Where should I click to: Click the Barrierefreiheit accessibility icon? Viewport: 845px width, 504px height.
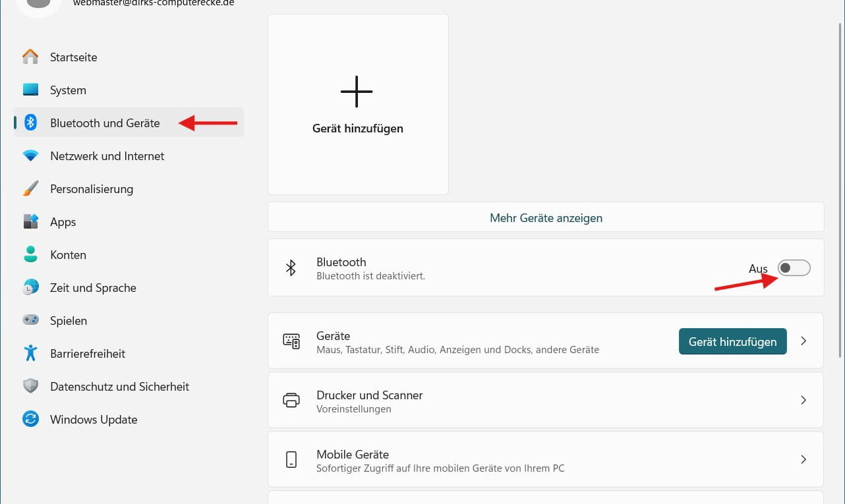pos(30,353)
